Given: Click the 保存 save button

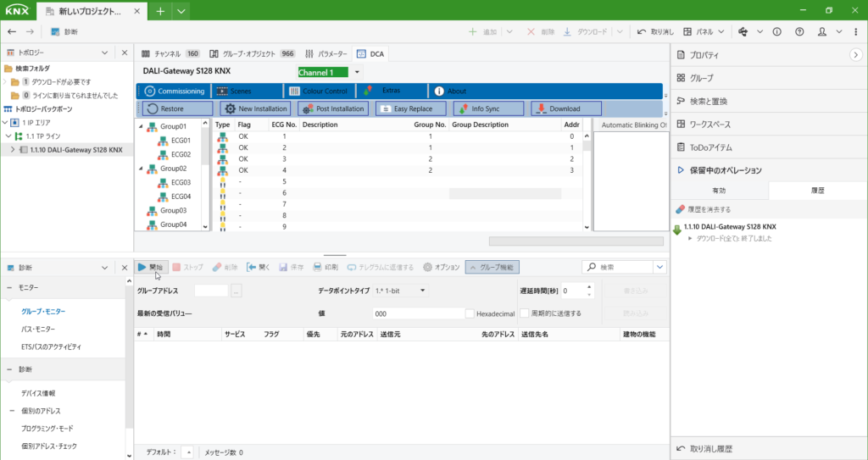Looking at the screenshot, I should [x=292, y=268].
